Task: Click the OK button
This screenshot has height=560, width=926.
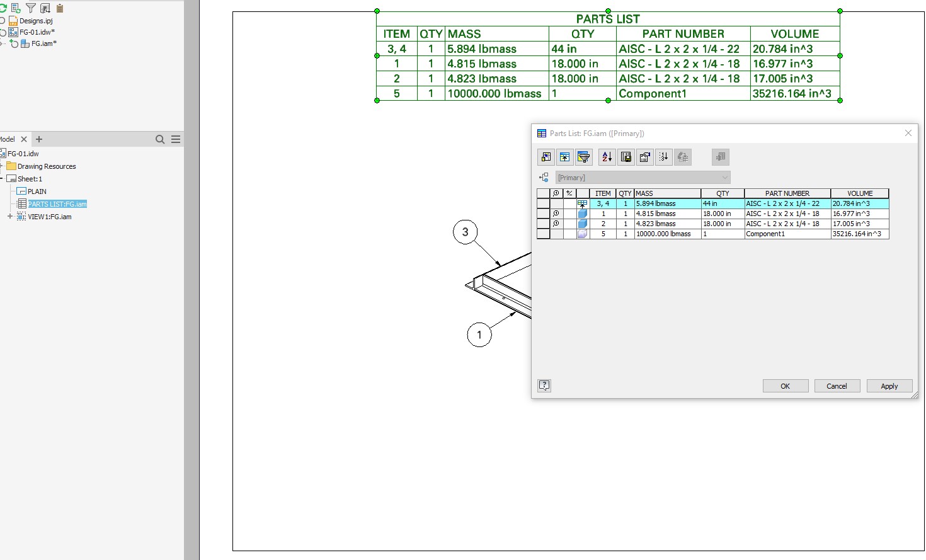Action: (x=786, y=386)
